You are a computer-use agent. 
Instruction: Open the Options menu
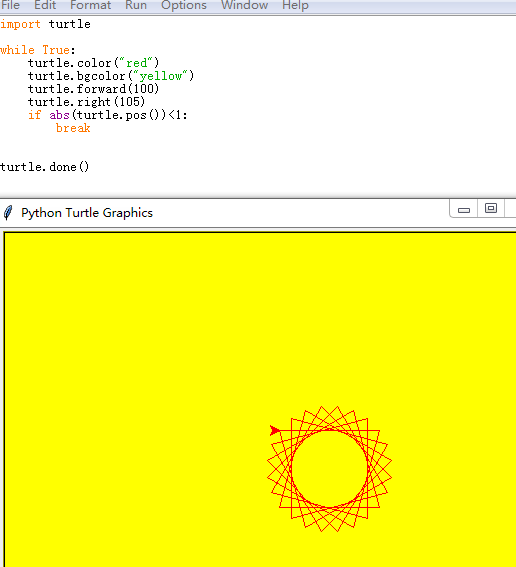click(184, 5)
